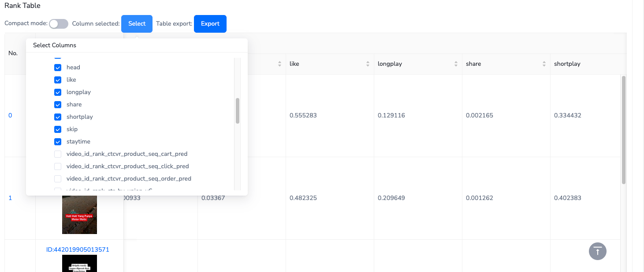Enable video_id_rank_ctcvr_product_seq_cart_pred checkbox
The width and height of the screenshot is (644, 272).
[x=58, y=154]
